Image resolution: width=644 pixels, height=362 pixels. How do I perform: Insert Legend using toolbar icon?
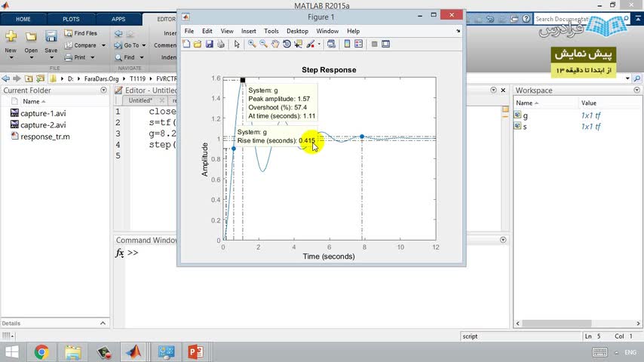[358, 44]
